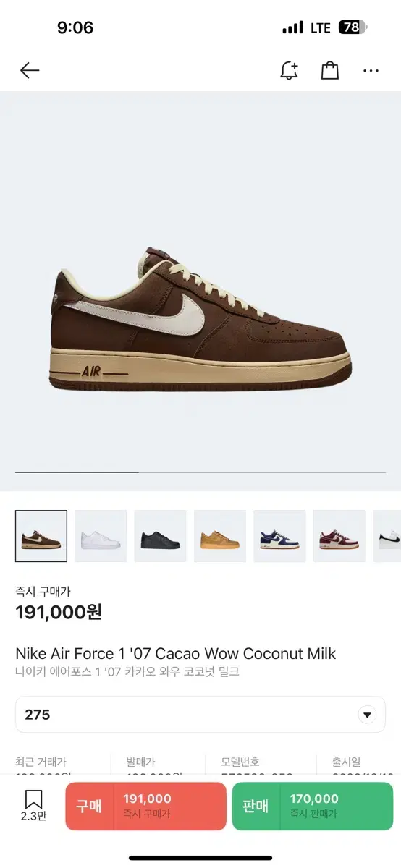Tap the image carousel progress bar

tap(200, 472)
